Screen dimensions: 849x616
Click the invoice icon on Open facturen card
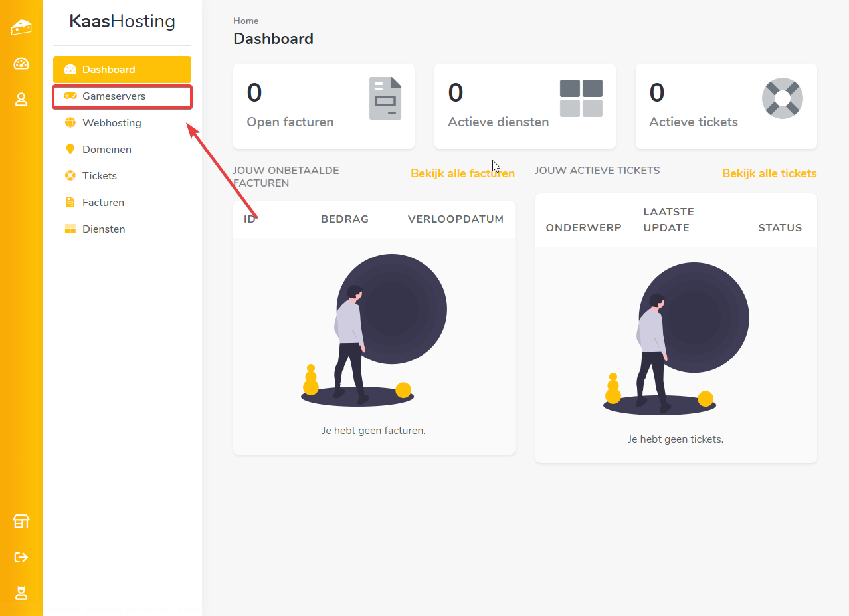pyautogui.click(x=385, y=98)
